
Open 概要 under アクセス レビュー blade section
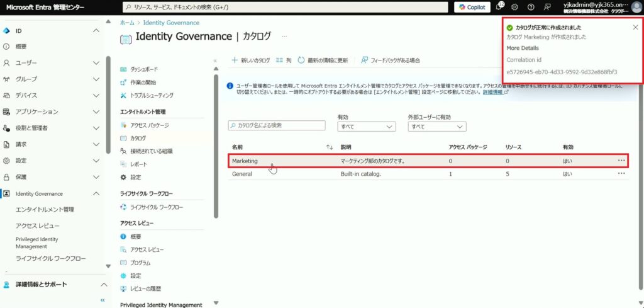pyautogui.click(x=136, y=236)
